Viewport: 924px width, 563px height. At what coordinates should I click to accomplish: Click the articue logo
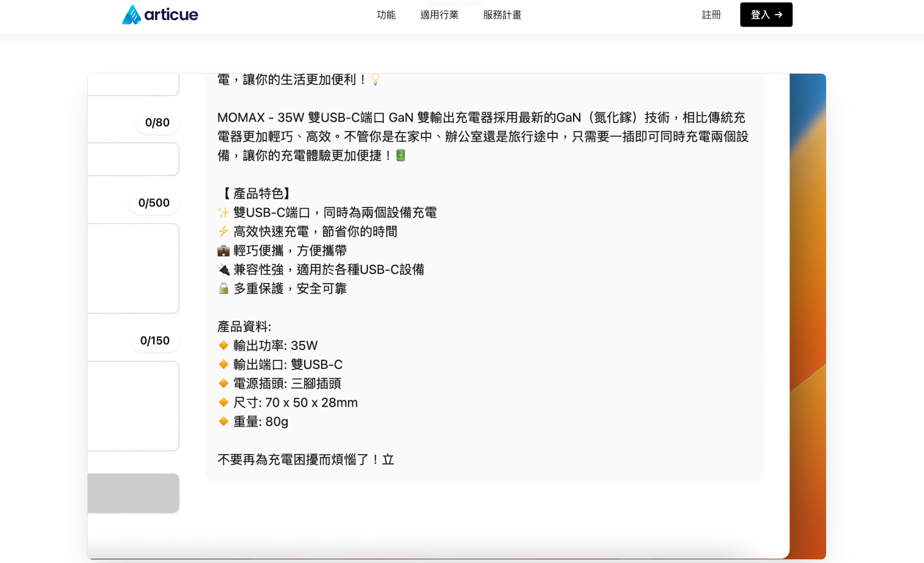160,15
